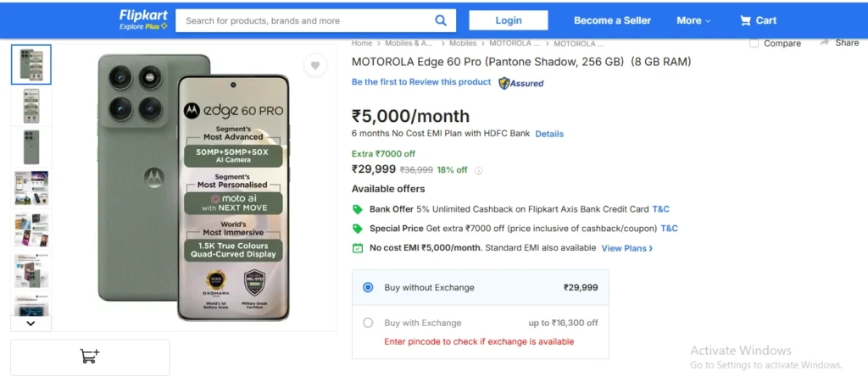The width and height of the screenshot is (868, 376).
Task: Click the Mobiles breadcrumb
Action: tap(463, 42)
